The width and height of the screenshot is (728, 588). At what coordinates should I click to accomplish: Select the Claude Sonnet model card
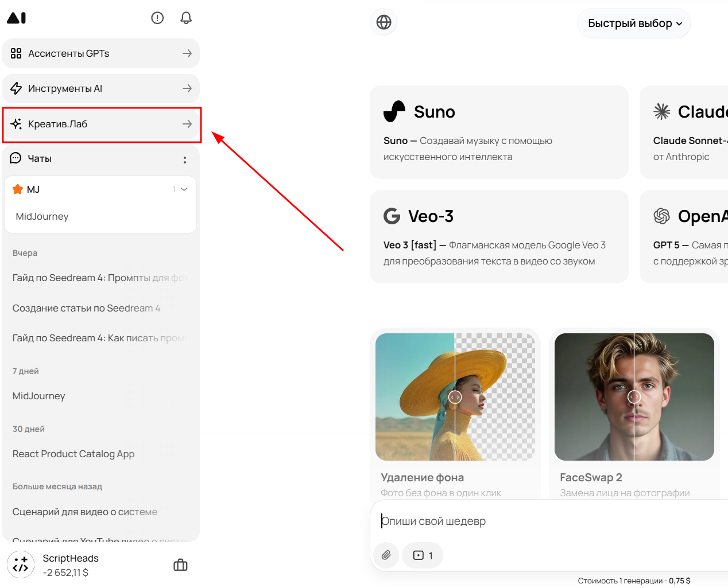pyautogui.click(x=684, y=132)
